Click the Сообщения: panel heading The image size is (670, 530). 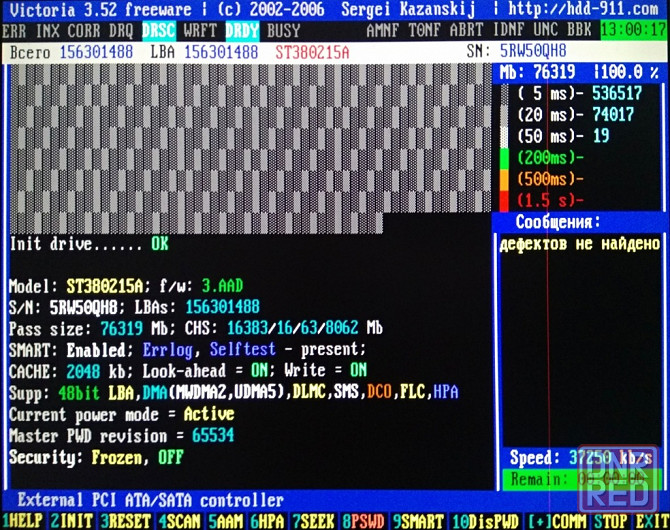point(558,222)
